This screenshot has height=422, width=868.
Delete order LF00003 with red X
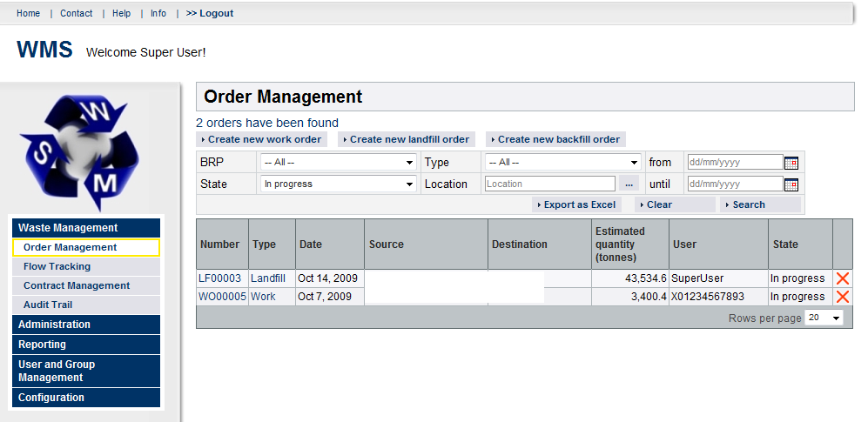point(842,278)
